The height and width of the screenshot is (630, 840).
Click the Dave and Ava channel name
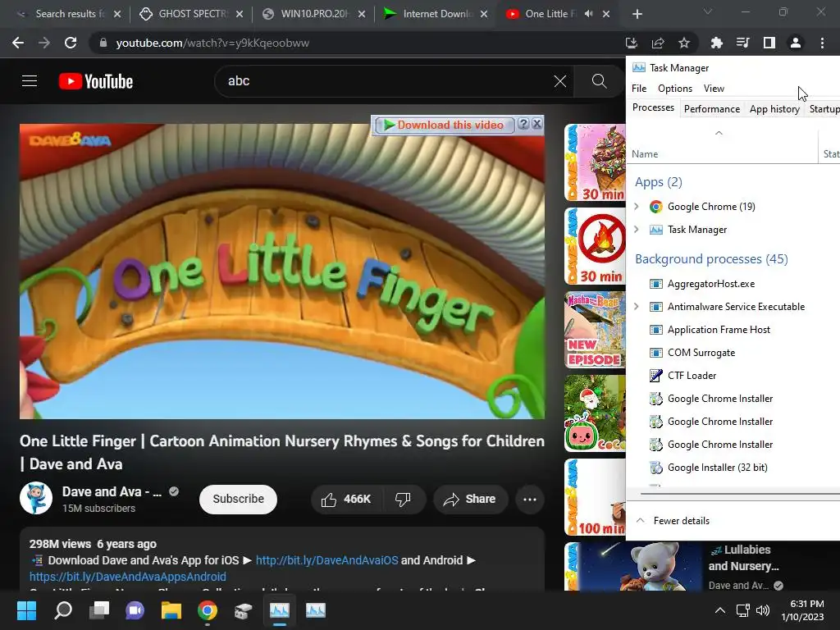[x=112, y=492]
